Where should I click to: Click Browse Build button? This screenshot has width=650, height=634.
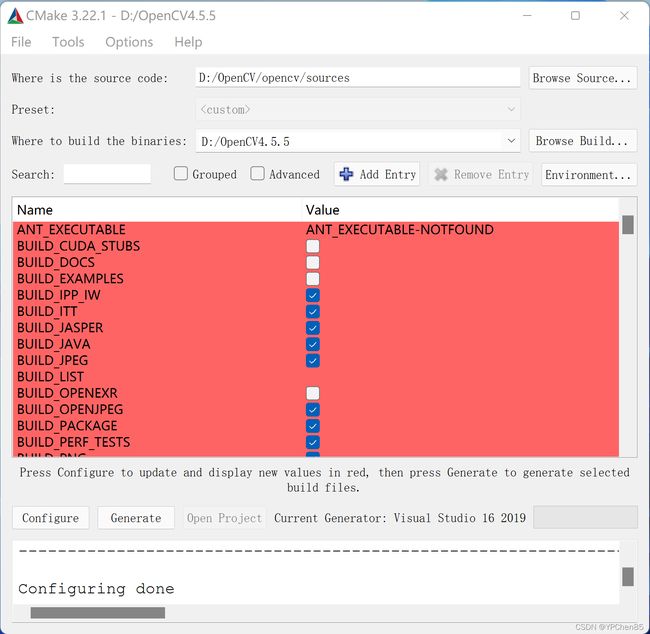pyautogui.click(x=582, y=141)
